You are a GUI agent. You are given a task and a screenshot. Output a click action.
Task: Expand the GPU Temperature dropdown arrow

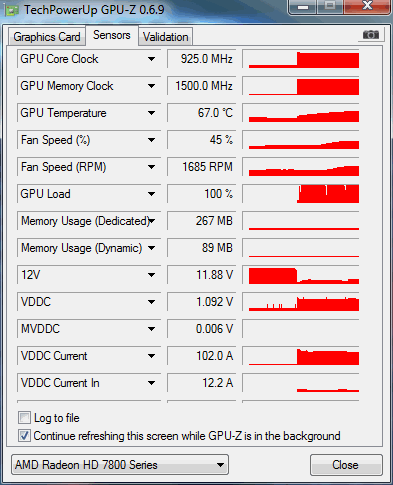(151, 113)
